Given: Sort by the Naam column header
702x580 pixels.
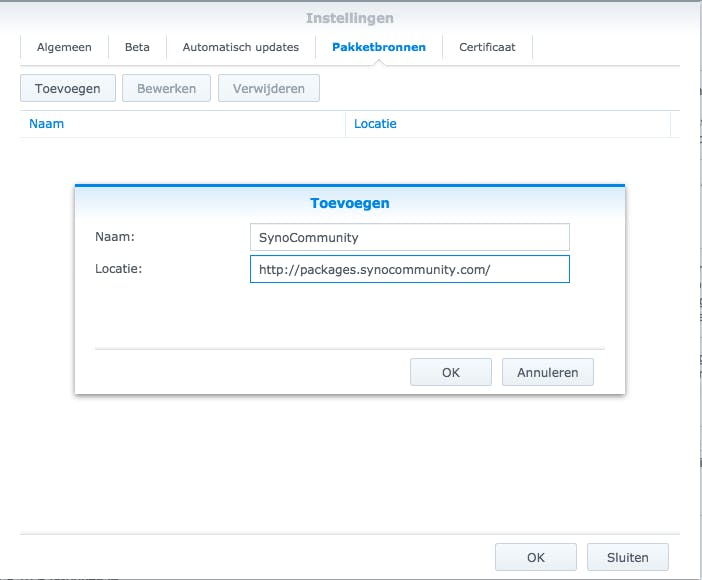Looking at the screenshot, I should click(x=183, y=124).
